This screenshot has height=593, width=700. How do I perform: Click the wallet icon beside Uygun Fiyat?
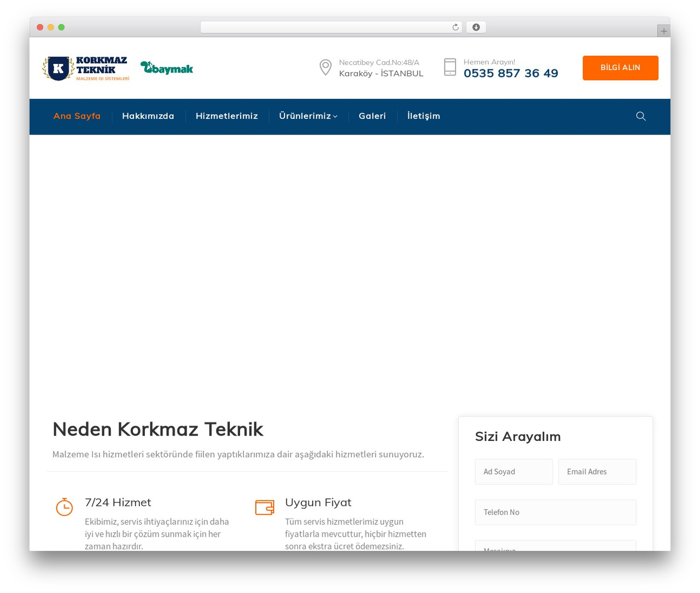coord(265,508)
